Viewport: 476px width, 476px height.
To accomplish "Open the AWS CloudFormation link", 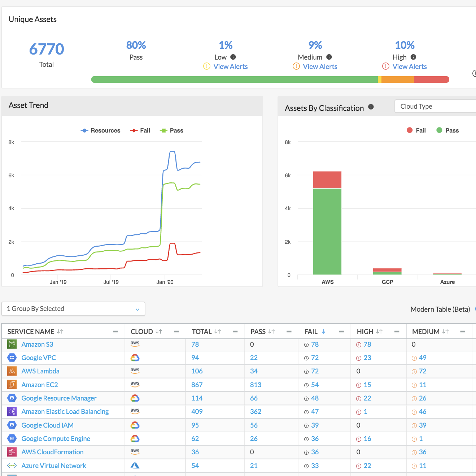I will click(52, 452).
